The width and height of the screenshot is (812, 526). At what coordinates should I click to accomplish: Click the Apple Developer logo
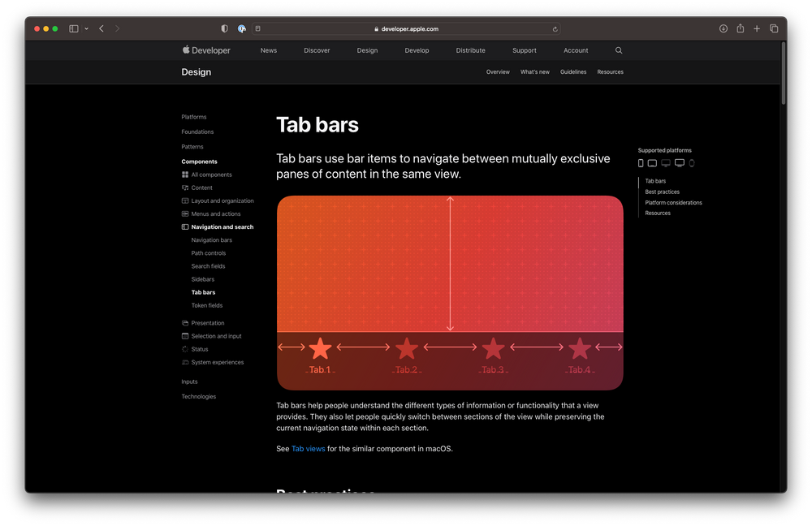(206, 50)
